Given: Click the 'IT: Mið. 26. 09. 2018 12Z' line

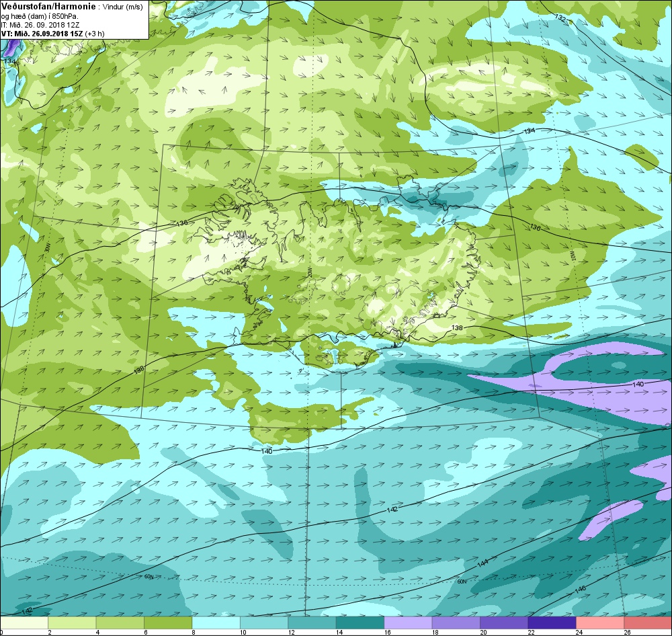Looking at the screenshot, I should tap(40, 25).
